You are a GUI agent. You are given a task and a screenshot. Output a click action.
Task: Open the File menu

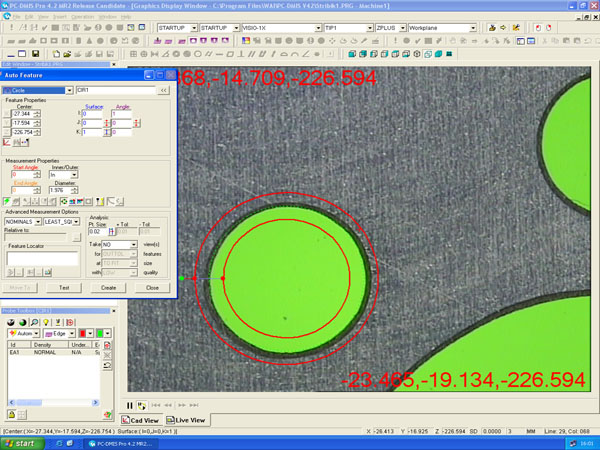coord(17,17)
